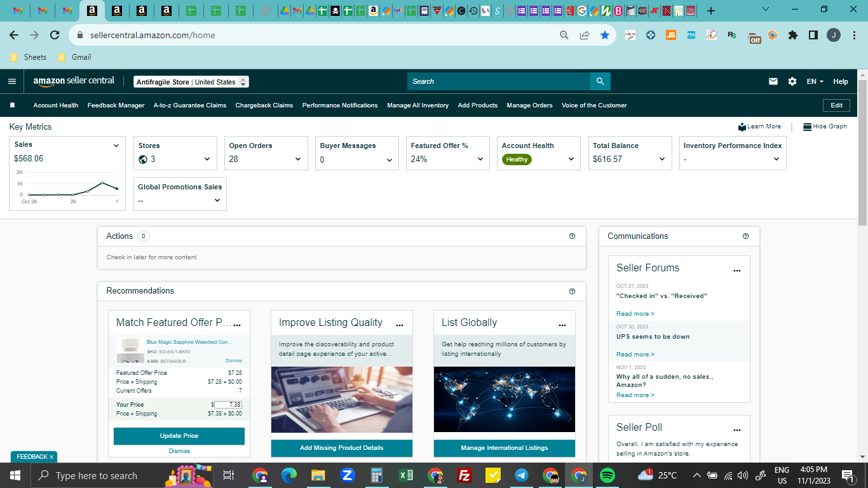Click the Seller Central search field

(x=499, y=81)
